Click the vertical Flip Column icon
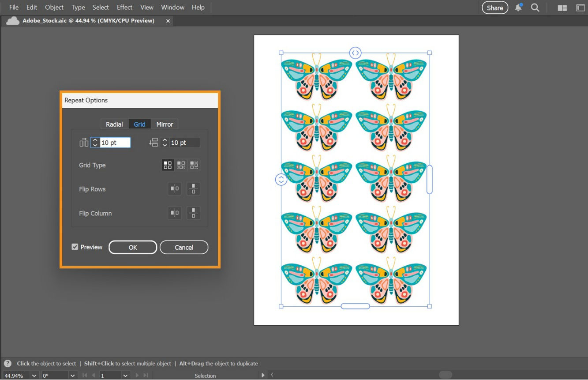The height and width of the screenshot is (380, 588). click(x=193, y=213)
